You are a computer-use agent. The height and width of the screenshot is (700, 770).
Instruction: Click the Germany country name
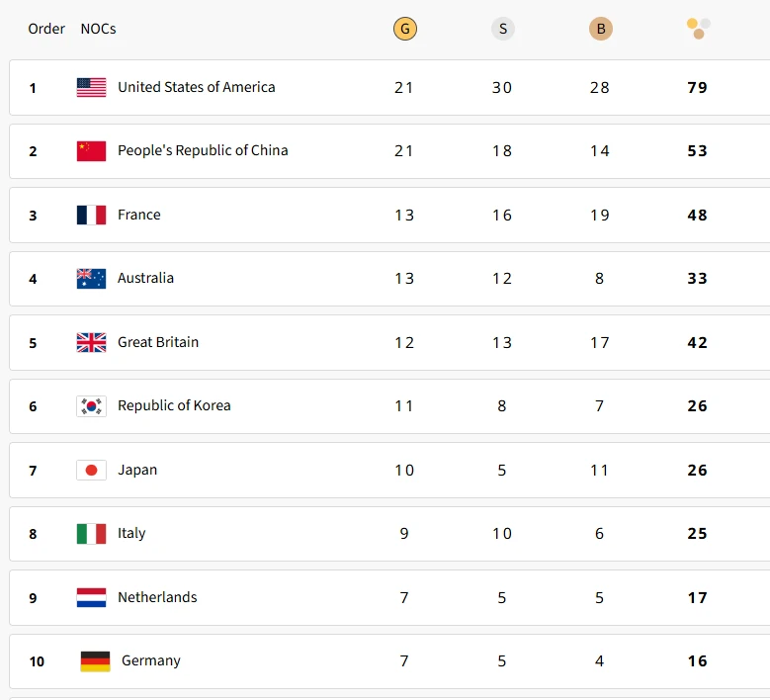[x=150, y=660]
